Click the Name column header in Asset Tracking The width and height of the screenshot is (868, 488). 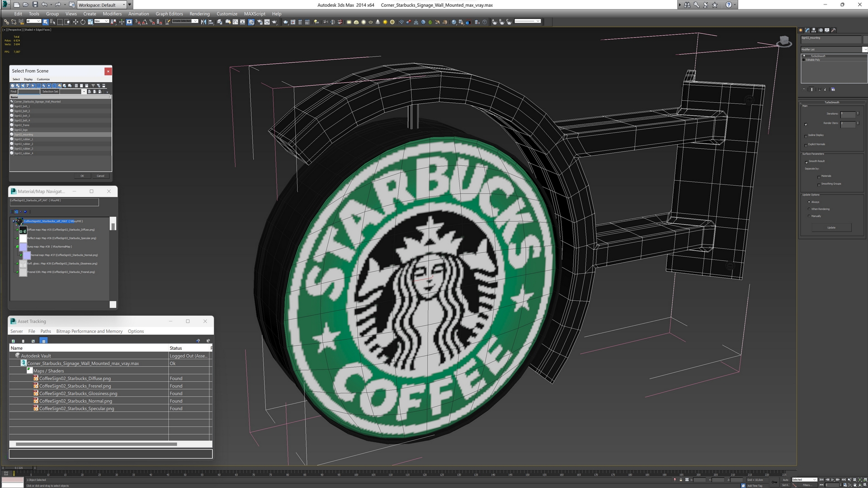pyautogui.click(x=89, y=348)
